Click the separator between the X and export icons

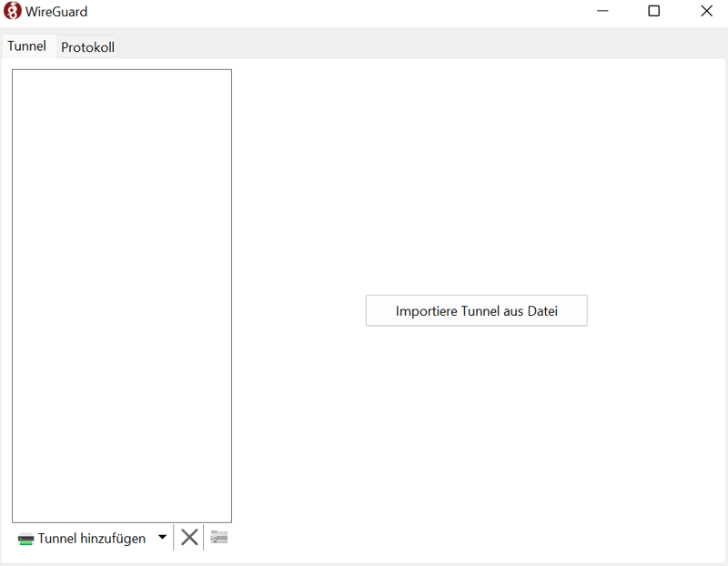point(204,538)
